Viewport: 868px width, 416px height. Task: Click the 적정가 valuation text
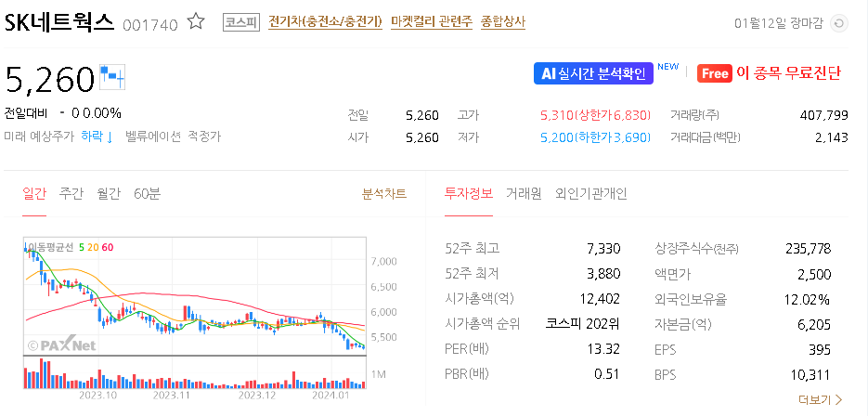pyautogui.click(x=204, y=136)
